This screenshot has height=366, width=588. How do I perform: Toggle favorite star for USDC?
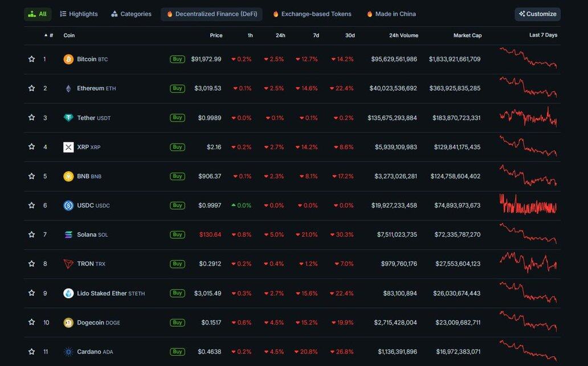tap(32, 205)
